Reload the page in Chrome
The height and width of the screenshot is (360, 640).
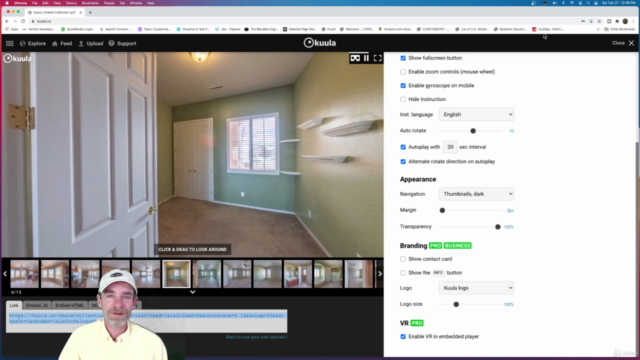(x=23, y=21)
